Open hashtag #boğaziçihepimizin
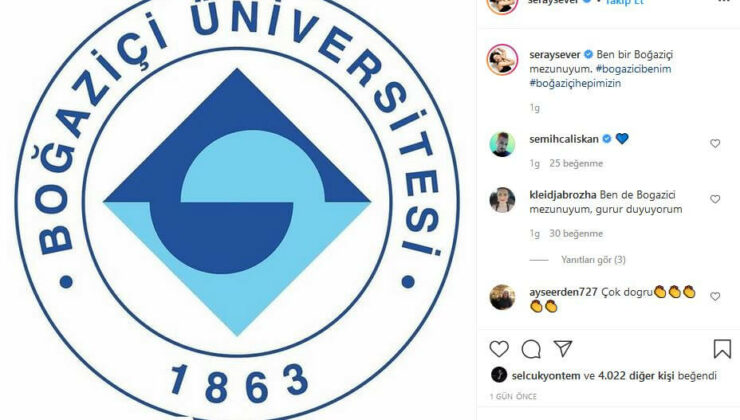Screen dimensions: 740x420 (x=575, y=84)
